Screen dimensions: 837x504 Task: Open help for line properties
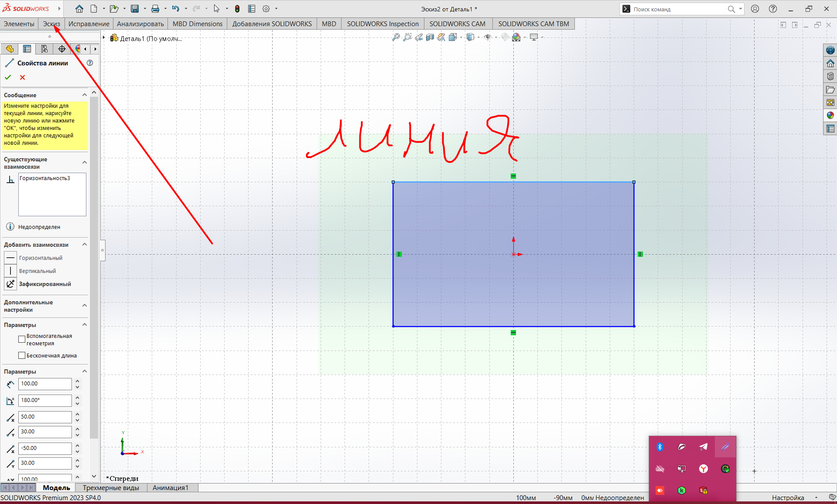(90, 63)
